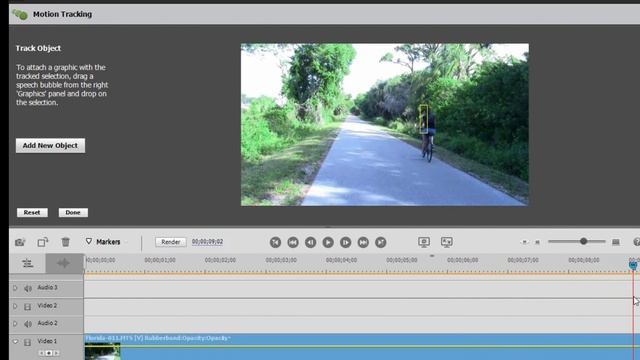Click the Render button
640x360 pixels.
(x=171, y=242)
